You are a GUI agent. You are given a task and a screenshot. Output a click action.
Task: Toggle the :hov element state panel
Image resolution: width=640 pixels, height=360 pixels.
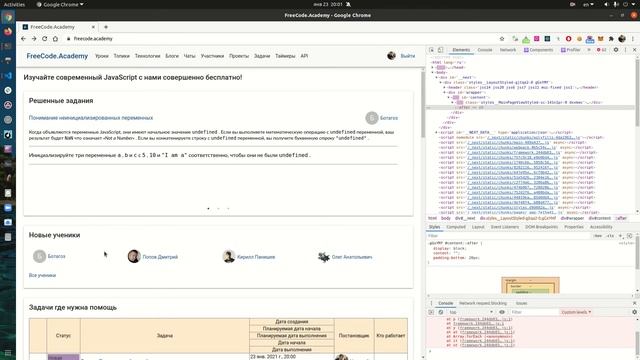(x=598, y=236)
